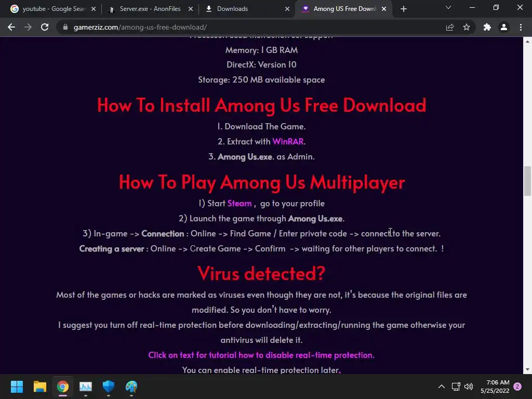The width and height of the screenshot is (532, 399).
Task: Open the resource monitor taskbar app
Action: tap(86, 387)
